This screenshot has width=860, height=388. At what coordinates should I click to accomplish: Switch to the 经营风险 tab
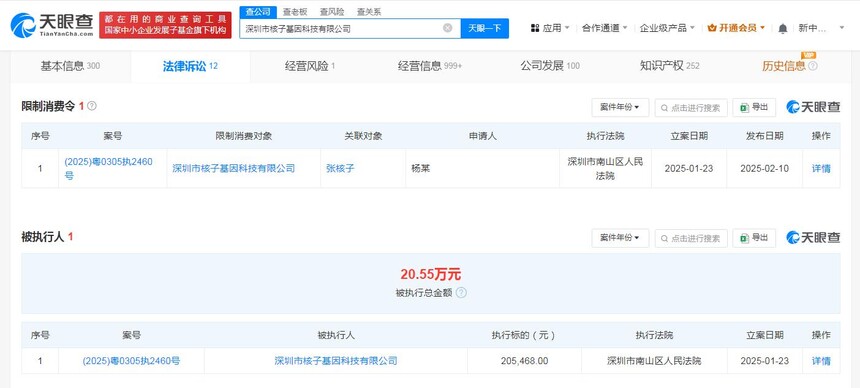pos(310,66)
